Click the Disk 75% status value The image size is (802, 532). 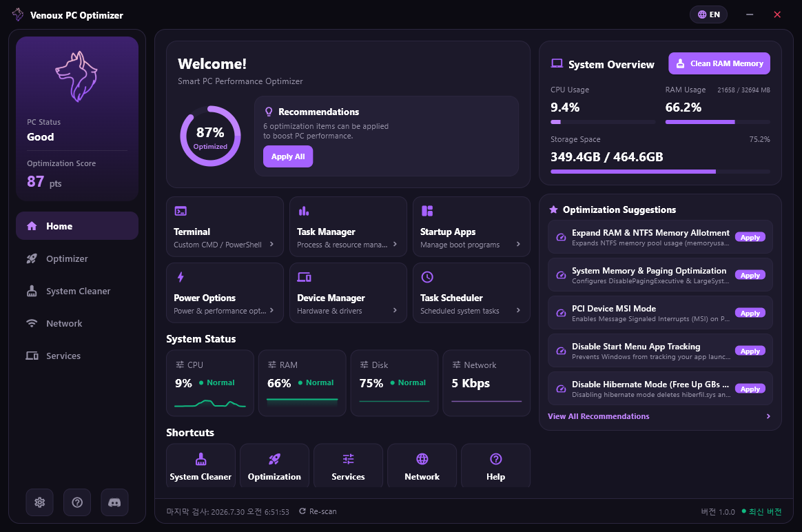(371, 383)
